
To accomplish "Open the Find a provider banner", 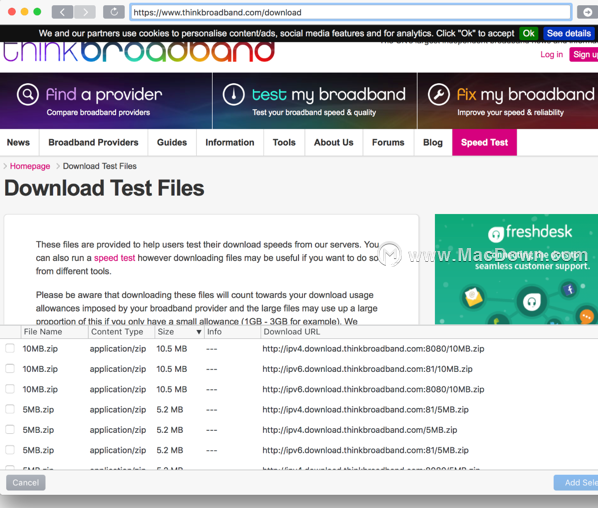I will pyautogui.click(x=106, y=101).
